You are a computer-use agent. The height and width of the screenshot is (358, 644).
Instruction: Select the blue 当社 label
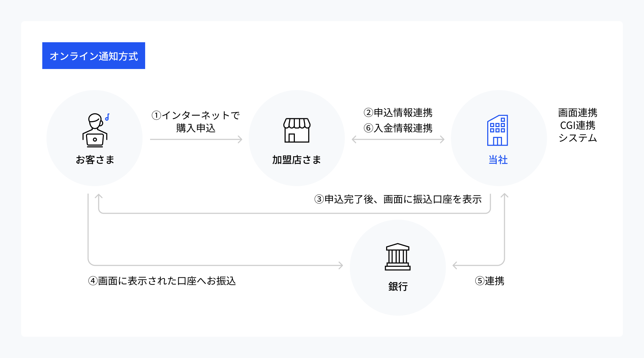click(x=498, y=160)
